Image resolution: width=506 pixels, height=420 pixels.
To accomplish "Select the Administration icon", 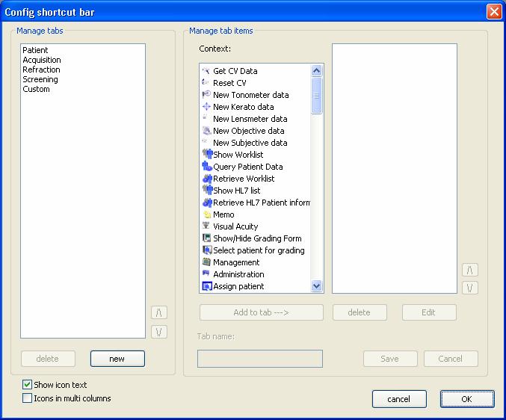I will (x=206, y=274).
